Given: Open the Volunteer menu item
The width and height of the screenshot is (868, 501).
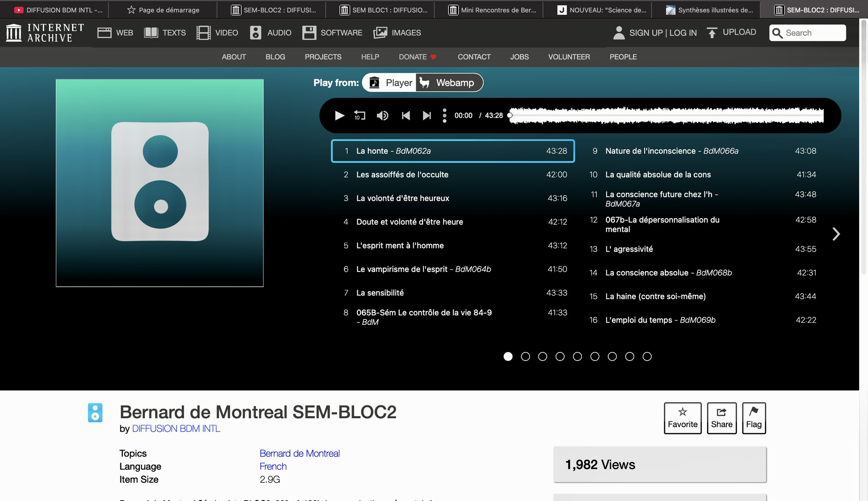Looking at the screenshot, I should 569,57.
